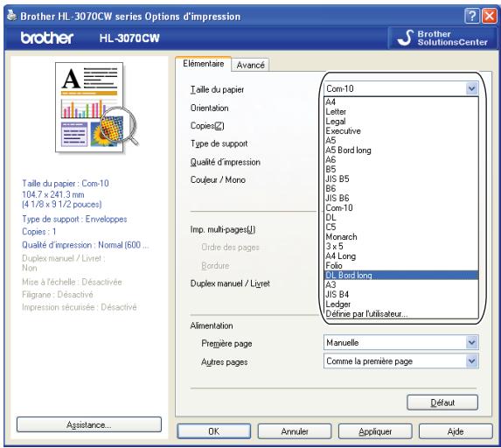Select Ledger paper size
The width and height of the screenshot is (501, 448).
(x=401, y=304)
